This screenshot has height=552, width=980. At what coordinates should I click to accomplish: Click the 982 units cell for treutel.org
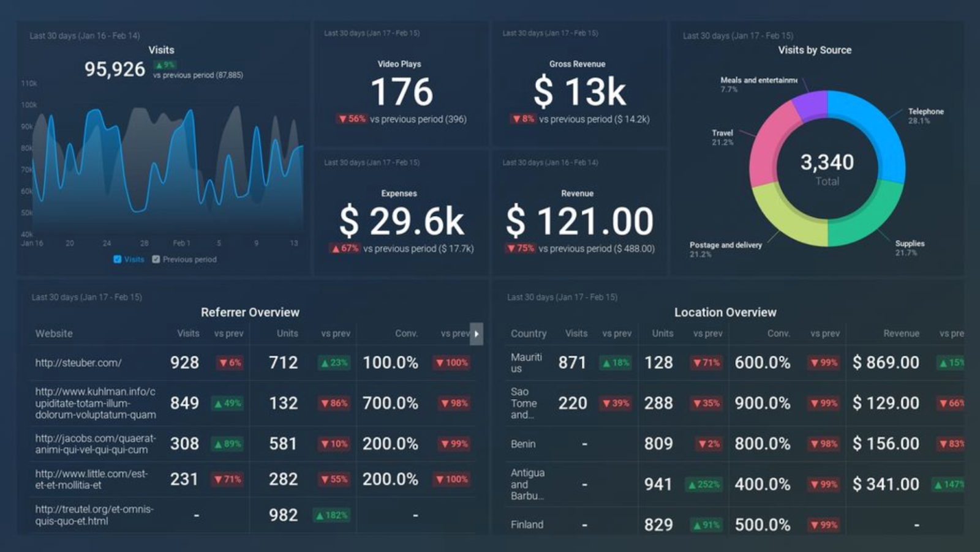[x=283, y=515]
